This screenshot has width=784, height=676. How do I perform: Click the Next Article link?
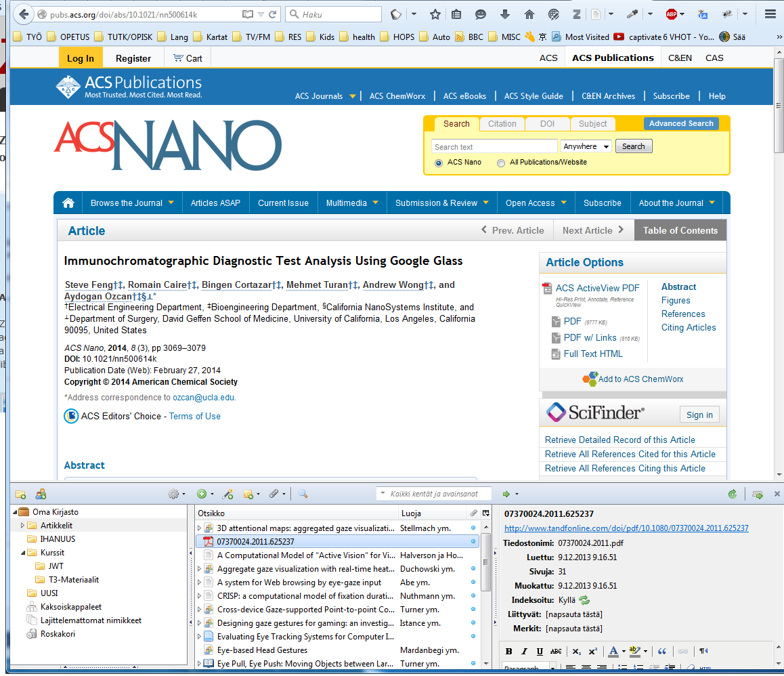click(x=593, y=230)
